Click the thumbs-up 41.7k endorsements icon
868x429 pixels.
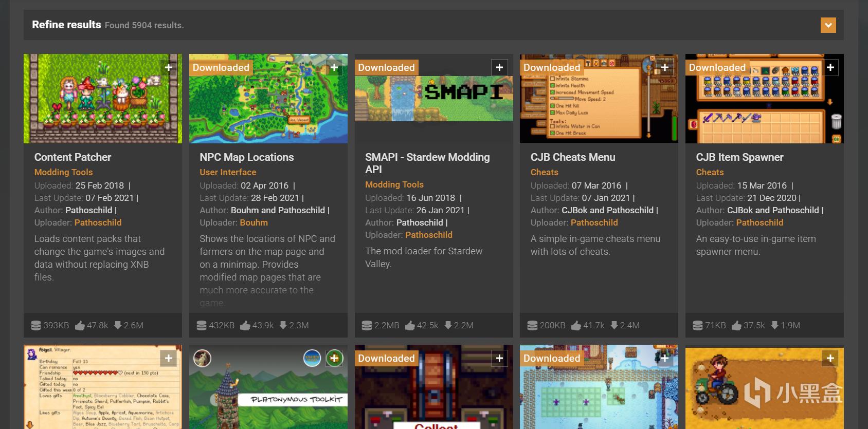(x=576, y=325)
